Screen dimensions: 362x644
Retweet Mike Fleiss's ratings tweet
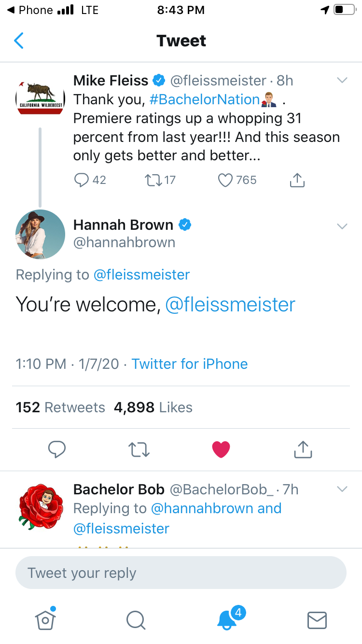(153, 180)
